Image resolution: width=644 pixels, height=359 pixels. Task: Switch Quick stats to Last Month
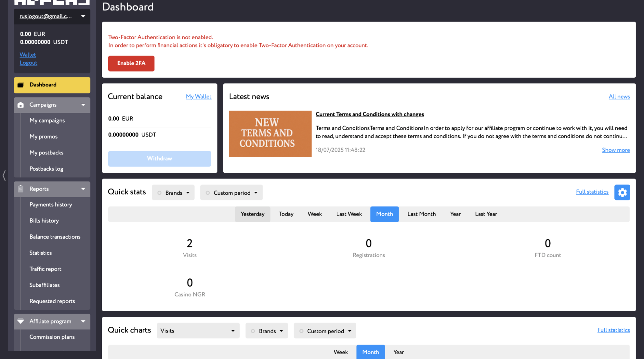point(421,214)
